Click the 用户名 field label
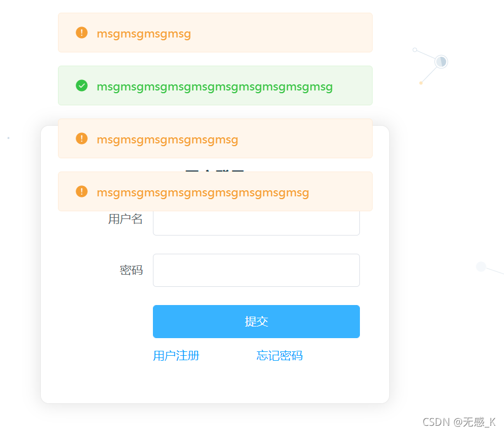Screen dimensions: 504x433 tap(125, 219)
